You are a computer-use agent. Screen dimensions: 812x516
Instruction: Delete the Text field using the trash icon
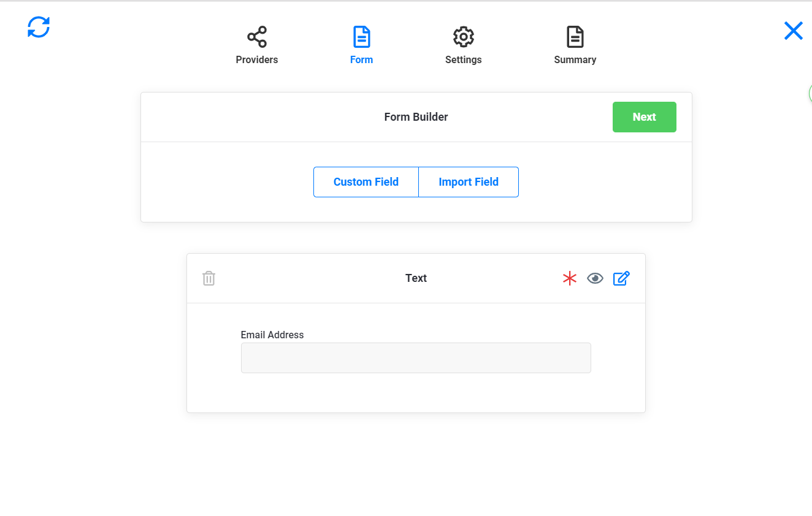tap(209, 278)
